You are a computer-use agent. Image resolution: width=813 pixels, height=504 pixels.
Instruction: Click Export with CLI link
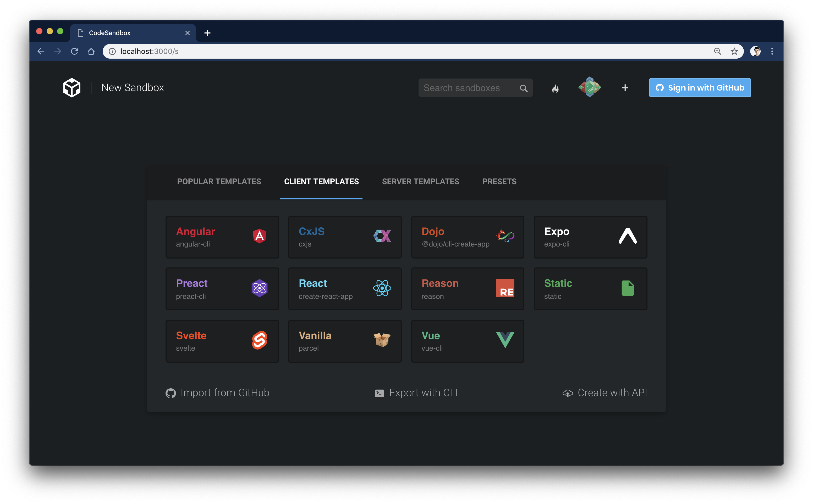pyautogui.click(x=416, y=393)
